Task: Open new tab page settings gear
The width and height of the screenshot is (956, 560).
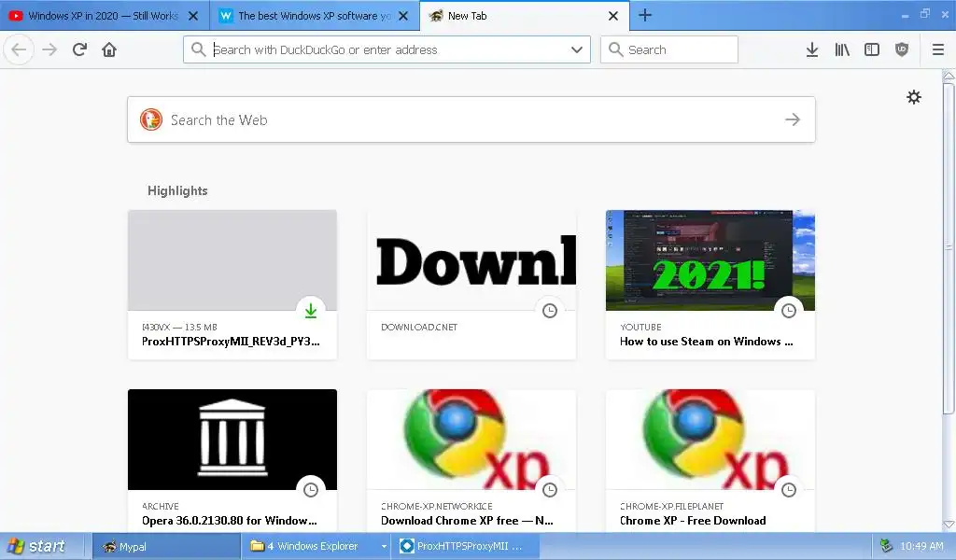Action: 913,97
